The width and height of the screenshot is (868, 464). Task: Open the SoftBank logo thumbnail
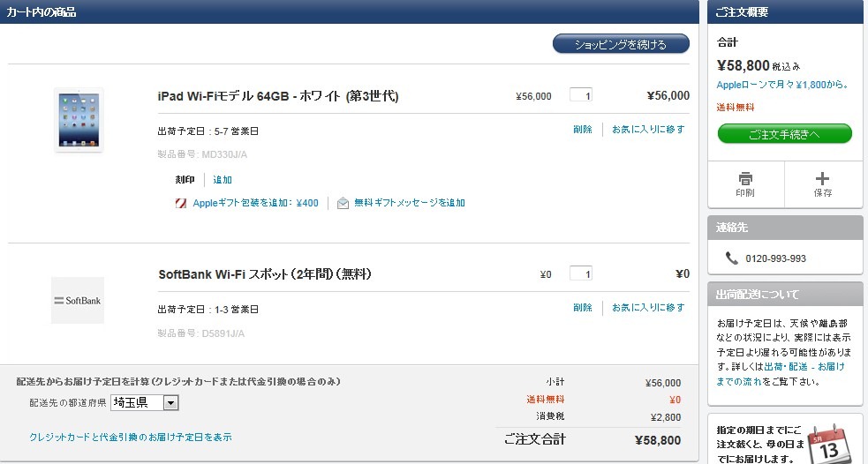(78, 300)
